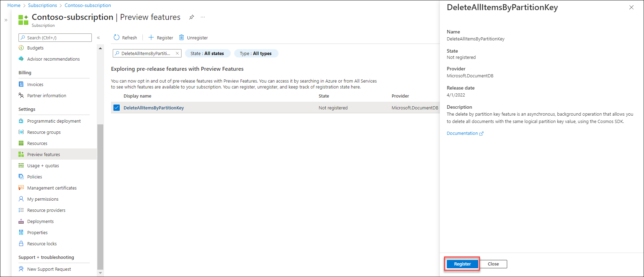This screenshot has height=277, width=644.
Task: Open Preview features in sidebar menu
Action: coord(54,154)
